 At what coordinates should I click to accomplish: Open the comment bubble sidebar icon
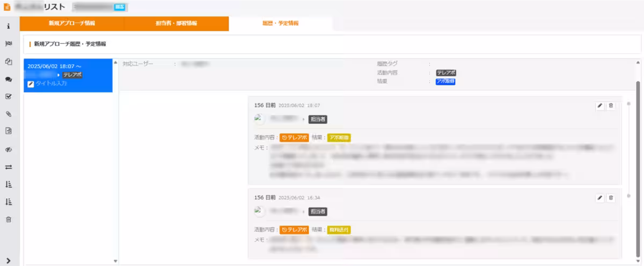point(8,79)
